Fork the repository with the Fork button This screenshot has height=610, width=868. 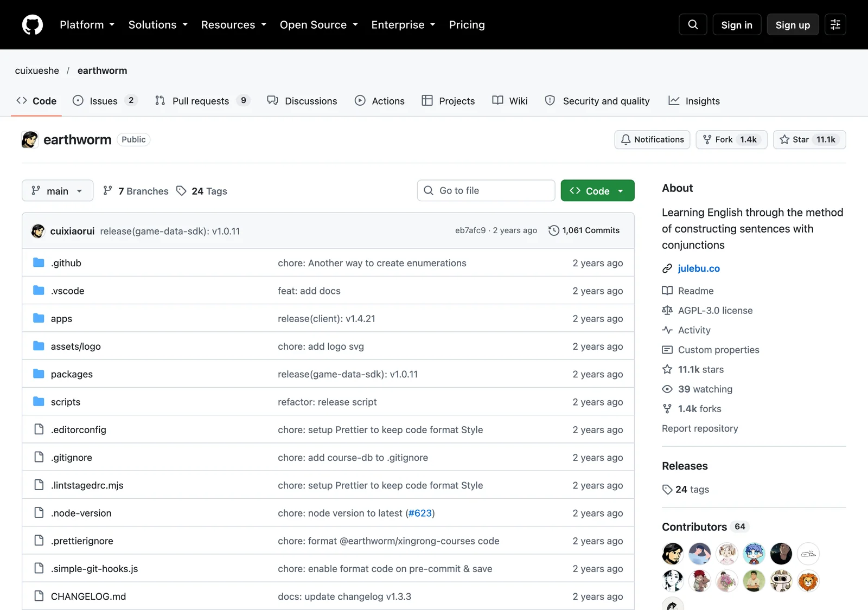click(731, 139)
